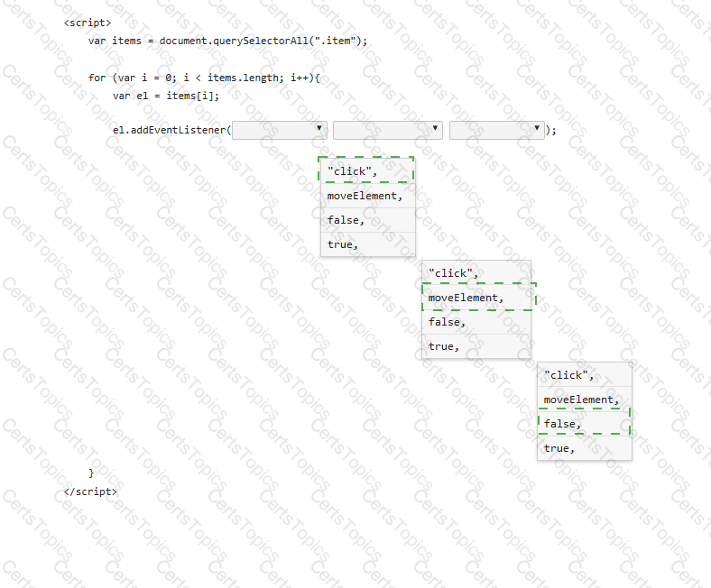711x588 pixels.
Task: Click the arrow of the third dropdown
Action: [x=537, y=128]
